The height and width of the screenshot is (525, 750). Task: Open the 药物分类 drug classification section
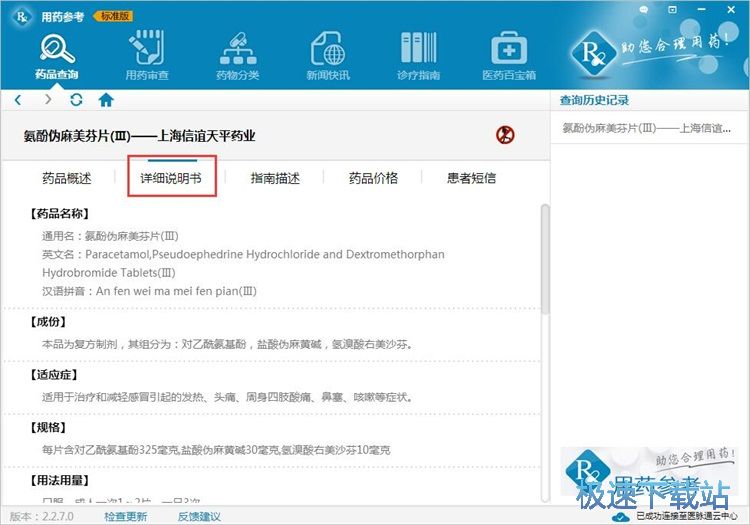tap(238, 56)
